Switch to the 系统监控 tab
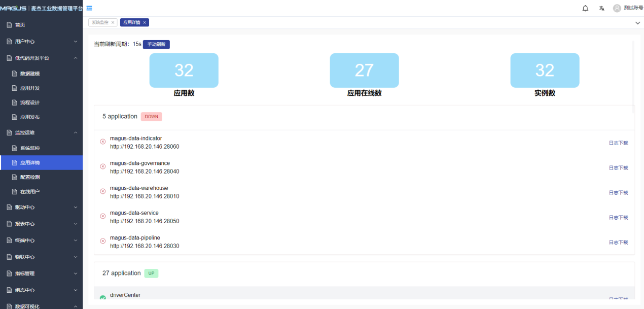Image resolution: width=644 pixels, height=309 pixels. (100, 22)
